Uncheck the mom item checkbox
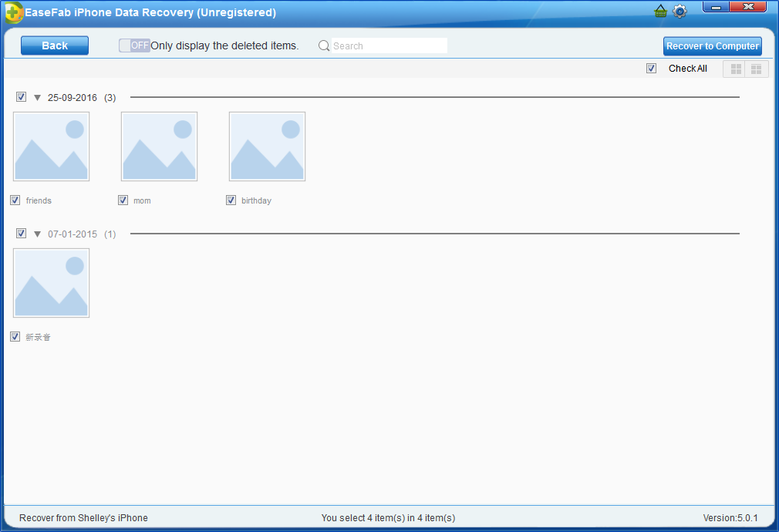Screen dimensions: 779x532 point(123,200)
